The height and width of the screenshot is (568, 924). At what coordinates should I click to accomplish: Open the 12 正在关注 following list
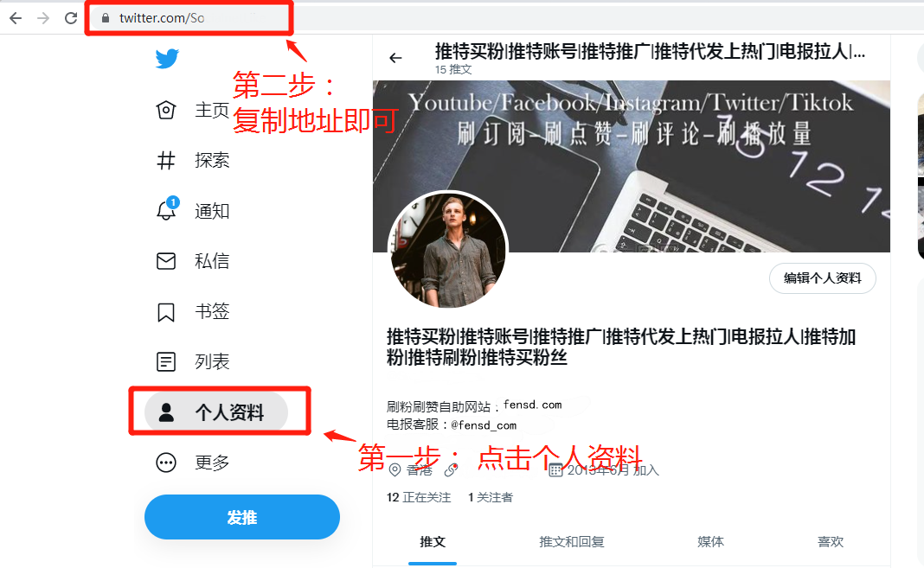pos(419,497)
